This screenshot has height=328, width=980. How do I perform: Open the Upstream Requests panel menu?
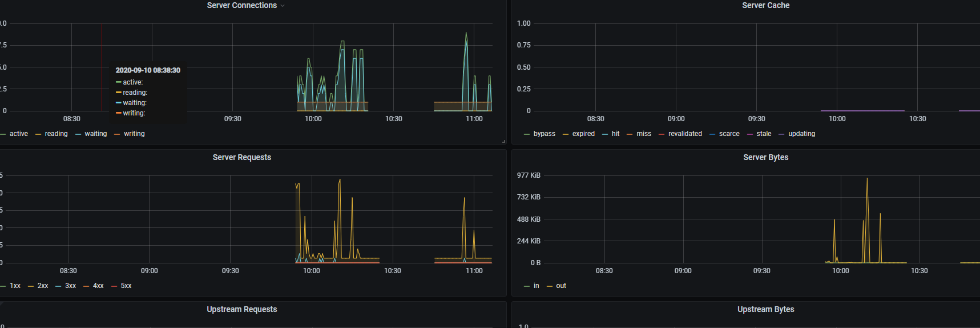pos(241,309)
